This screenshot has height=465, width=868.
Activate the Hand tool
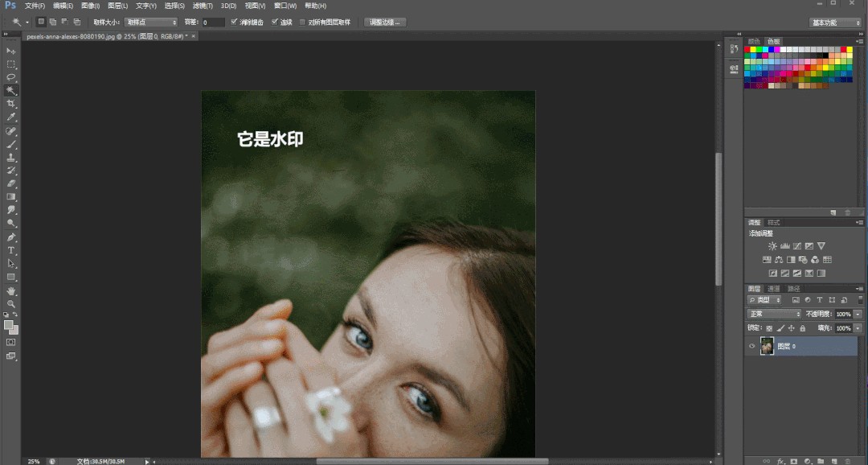click(11, 290)
